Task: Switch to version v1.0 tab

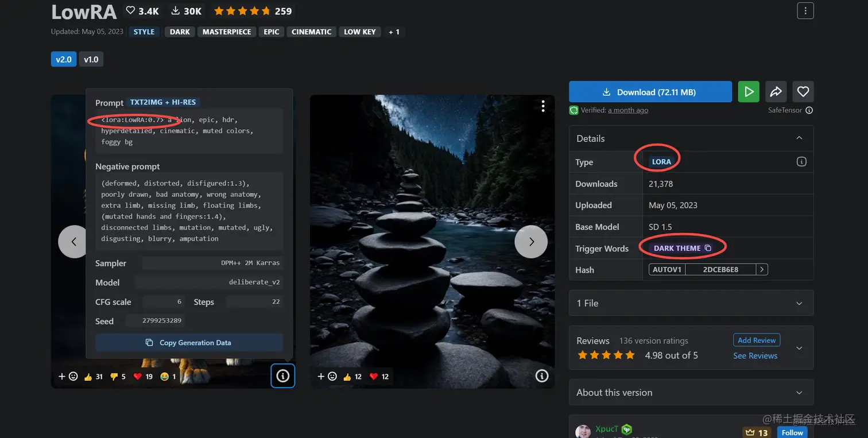Action: [x=91, y=59]
